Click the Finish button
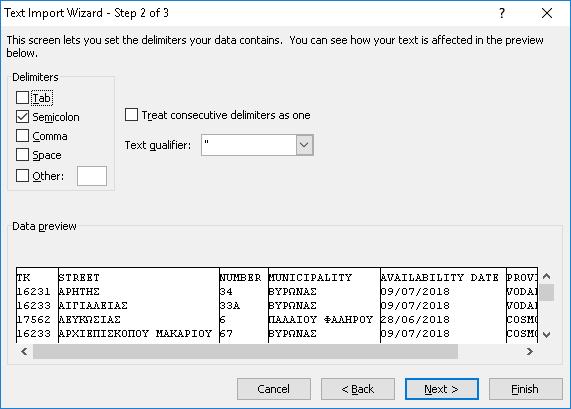The height and width of the screenshot is (409, 571). click(x=525, y=389)
